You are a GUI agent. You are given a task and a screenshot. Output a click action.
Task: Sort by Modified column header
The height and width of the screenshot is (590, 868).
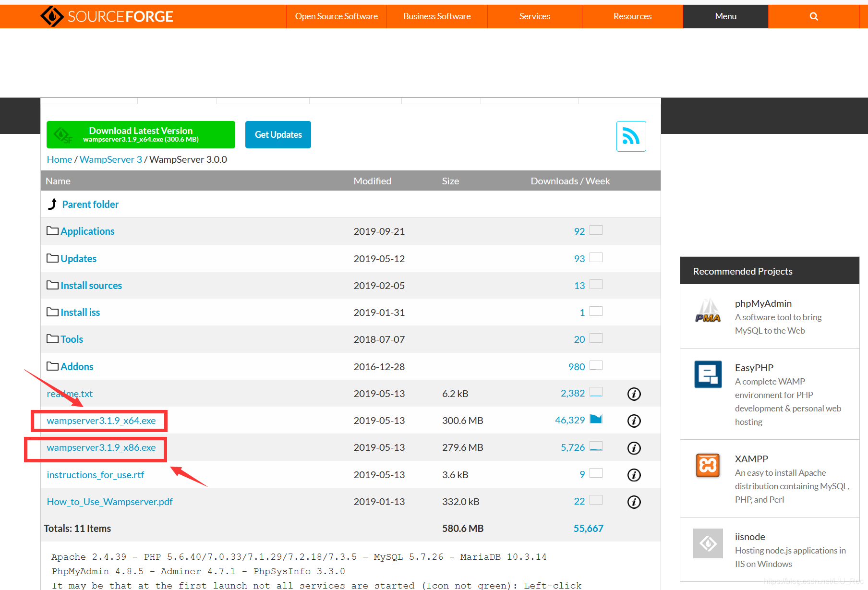click(372, 181)
